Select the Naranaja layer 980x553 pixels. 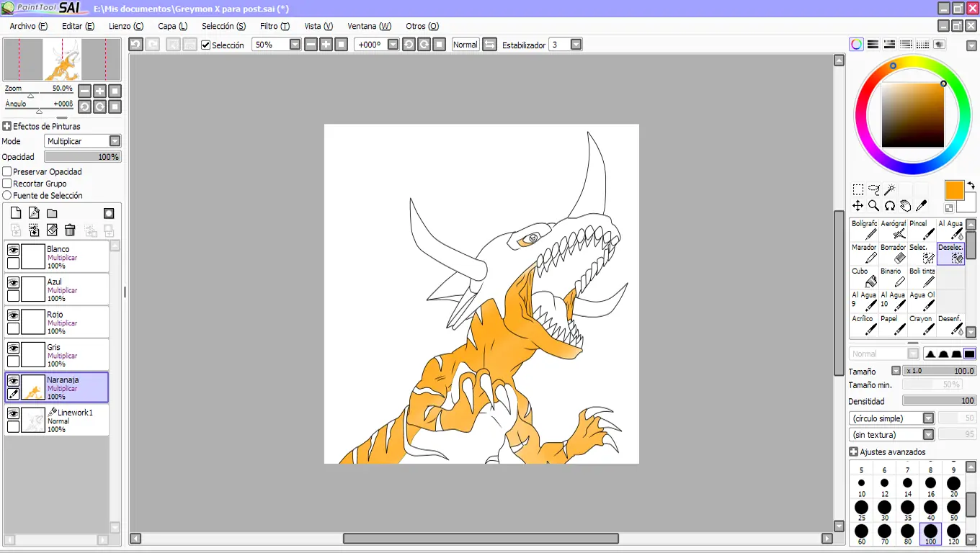click(57, 387)
